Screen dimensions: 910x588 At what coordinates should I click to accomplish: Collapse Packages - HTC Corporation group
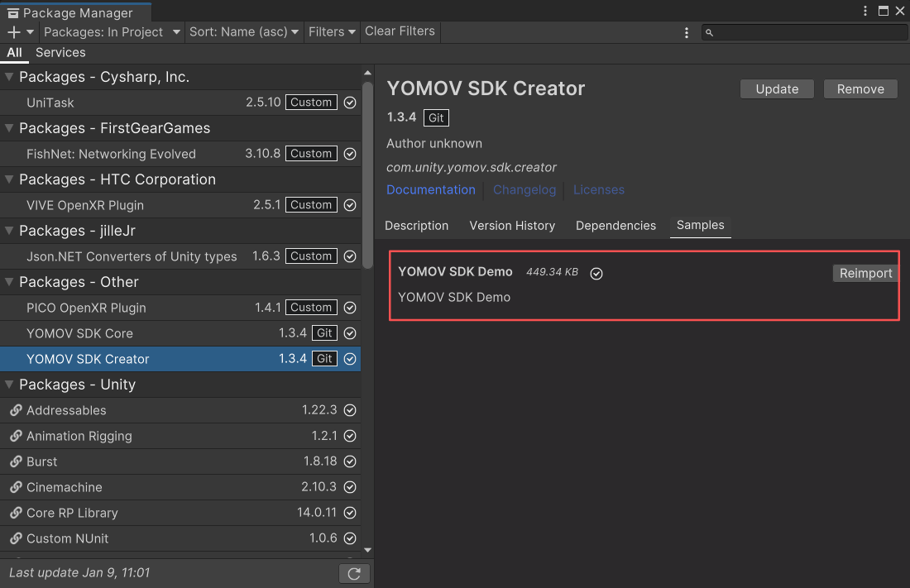tap(9, 179)
